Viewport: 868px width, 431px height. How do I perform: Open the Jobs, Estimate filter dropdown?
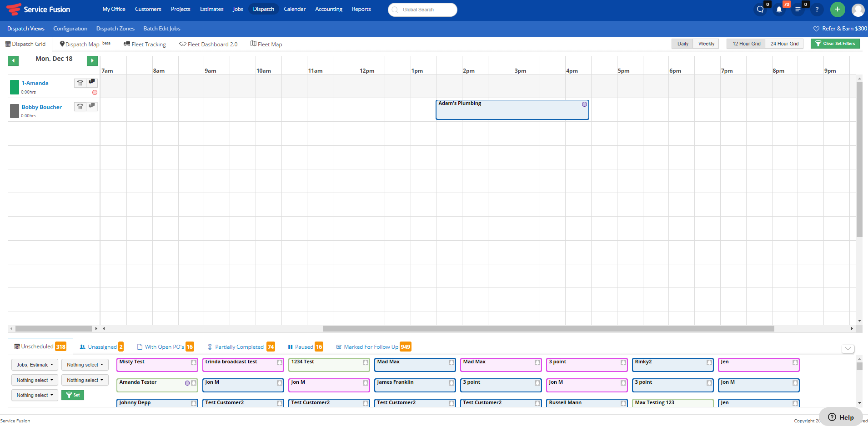point(35,365)
